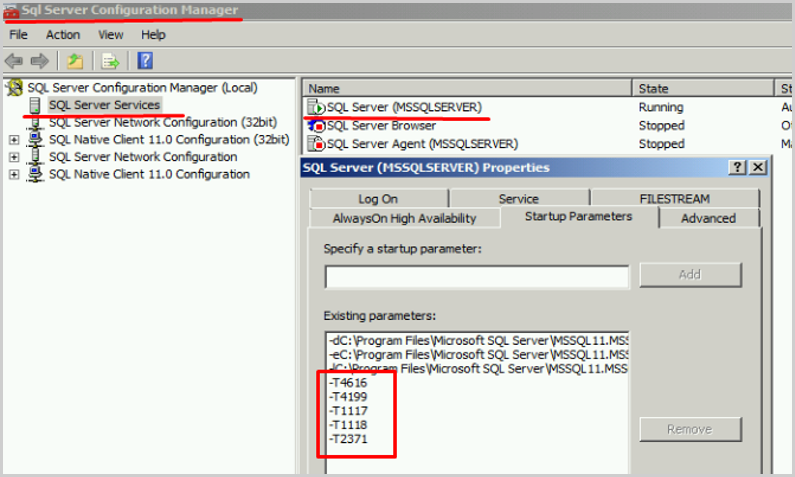Close the SQL Server Properties dialog
Viewport: 795px width, 477px height.
757,167
